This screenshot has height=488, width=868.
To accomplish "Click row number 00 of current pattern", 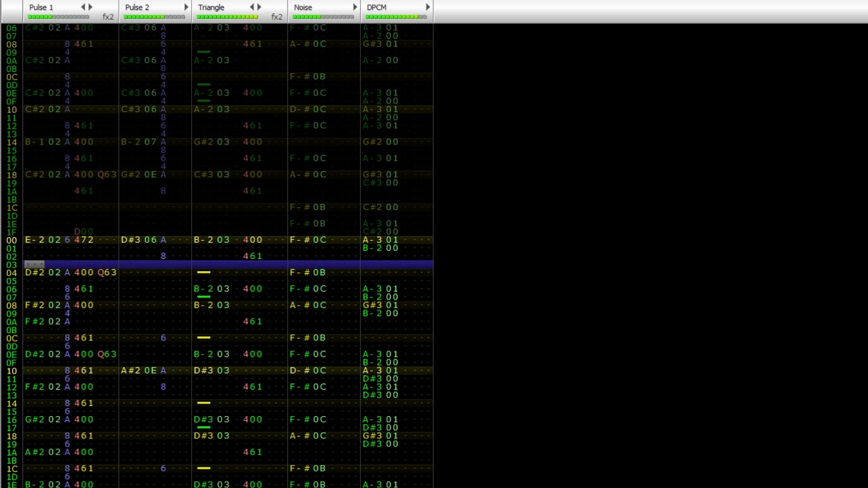I will tap(12, 240).
